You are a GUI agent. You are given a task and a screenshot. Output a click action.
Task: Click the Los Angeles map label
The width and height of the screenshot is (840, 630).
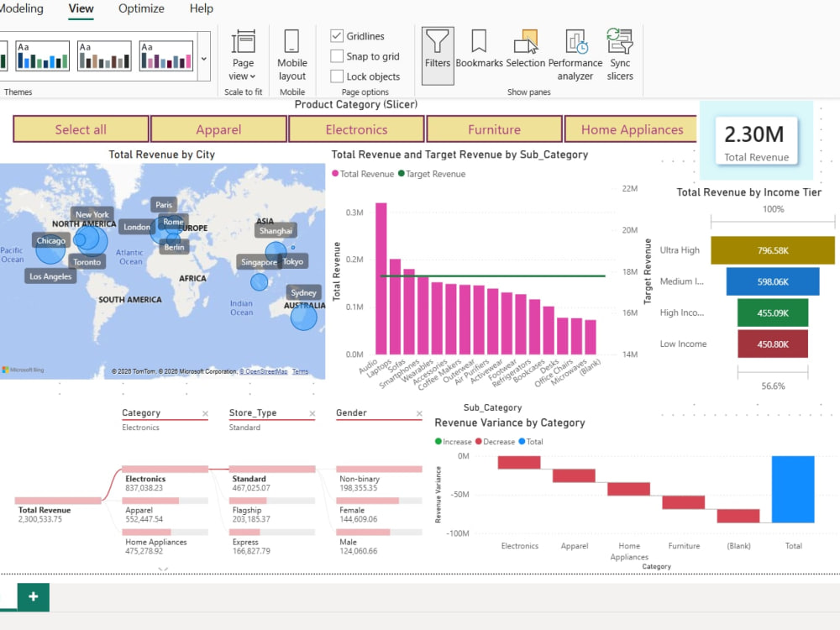click(x=50, y=276)
